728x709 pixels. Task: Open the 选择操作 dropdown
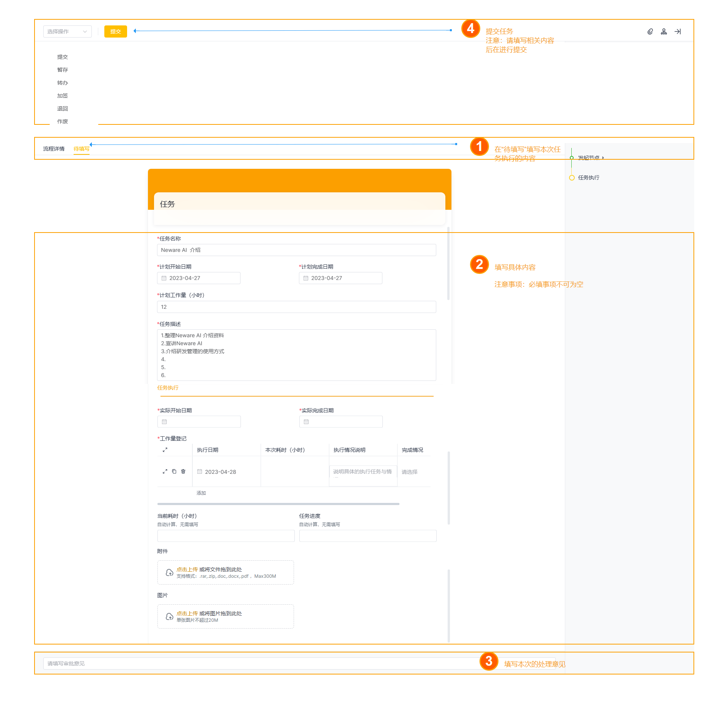[x=68, y=31]
